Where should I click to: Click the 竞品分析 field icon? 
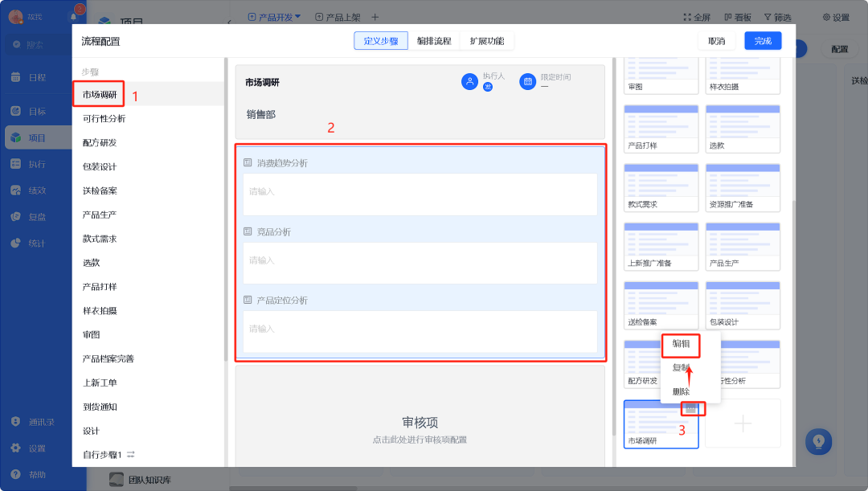pyautogui.click(x=248, y=231)
